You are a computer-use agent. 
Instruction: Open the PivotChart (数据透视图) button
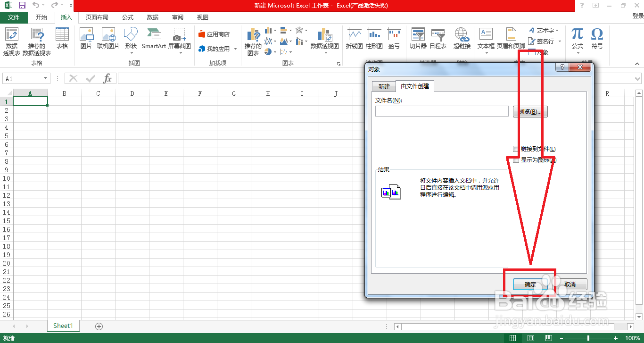[x=324, y=42]
